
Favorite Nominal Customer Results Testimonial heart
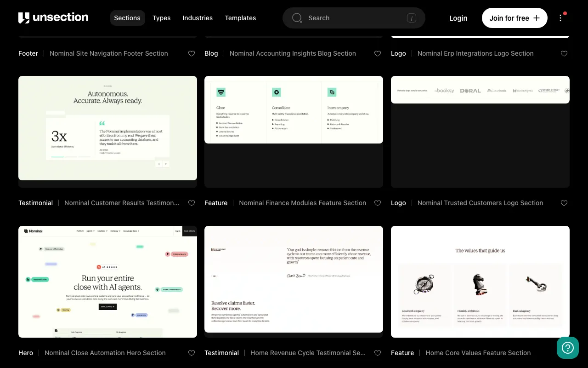click(x=192, y=203)
